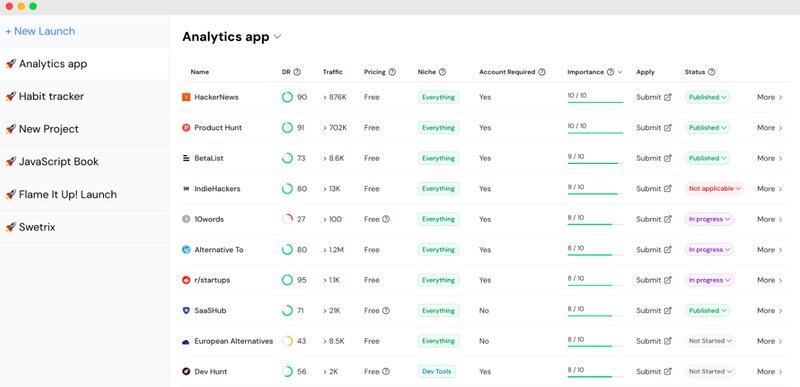The image size is (800, 387).
Task: Click info icon next to 10words pricing
Action: pos(386,219)
